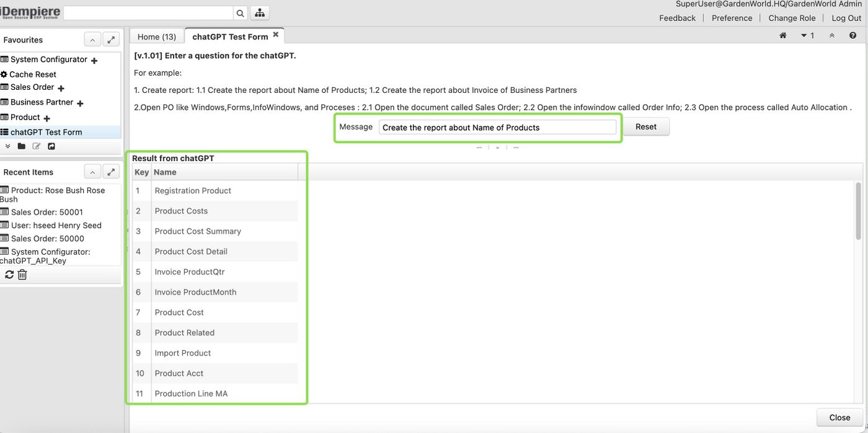Switch to the Home (13) tab
Viewport: 868px width, 433px height.
point(156,36)
